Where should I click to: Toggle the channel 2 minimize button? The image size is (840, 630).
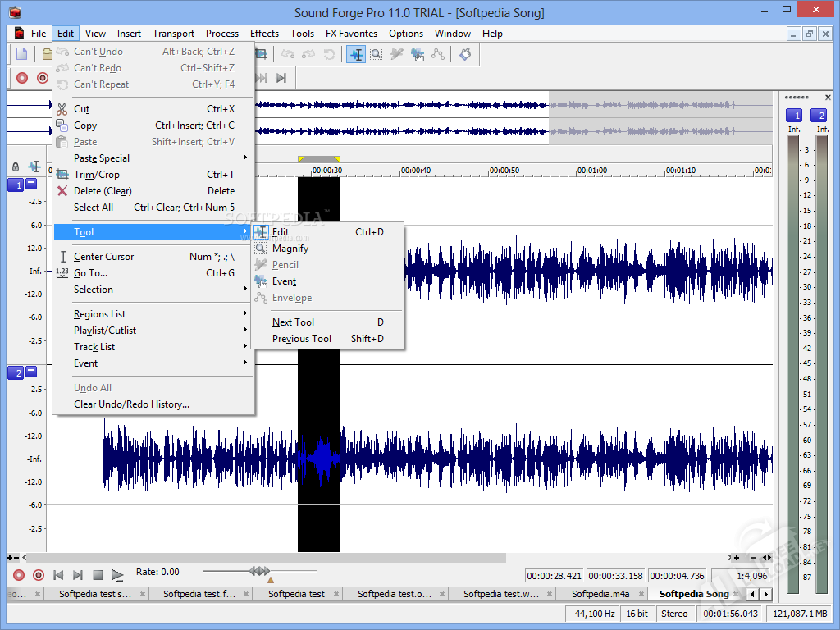(x=31, y=372)
